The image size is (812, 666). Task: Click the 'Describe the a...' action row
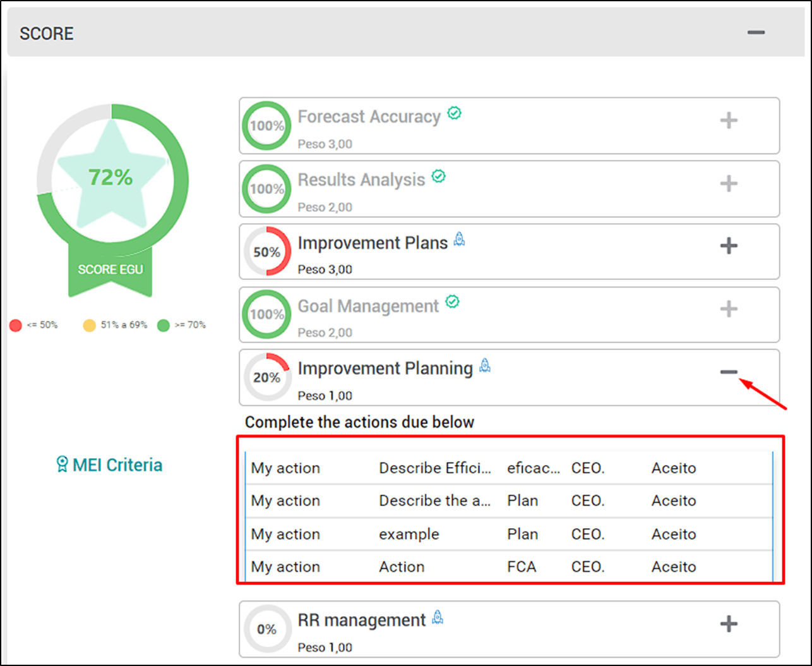pos(509,501)
